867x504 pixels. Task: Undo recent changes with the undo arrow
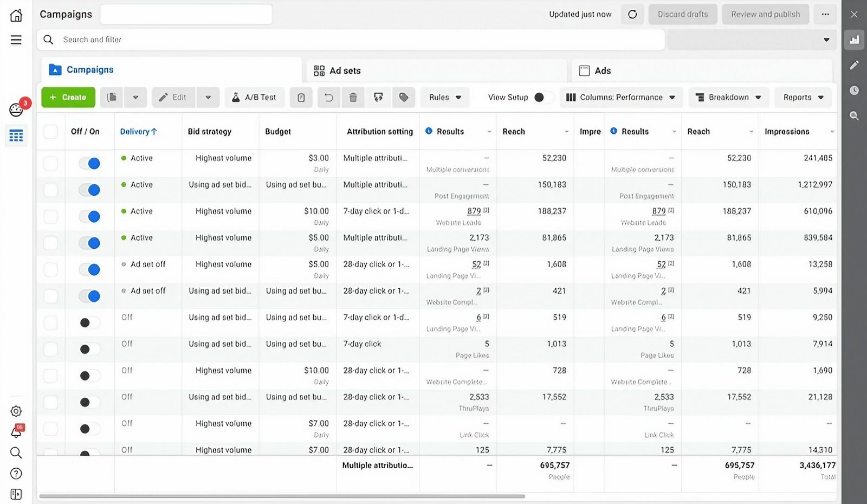click(x=328, y=97)
